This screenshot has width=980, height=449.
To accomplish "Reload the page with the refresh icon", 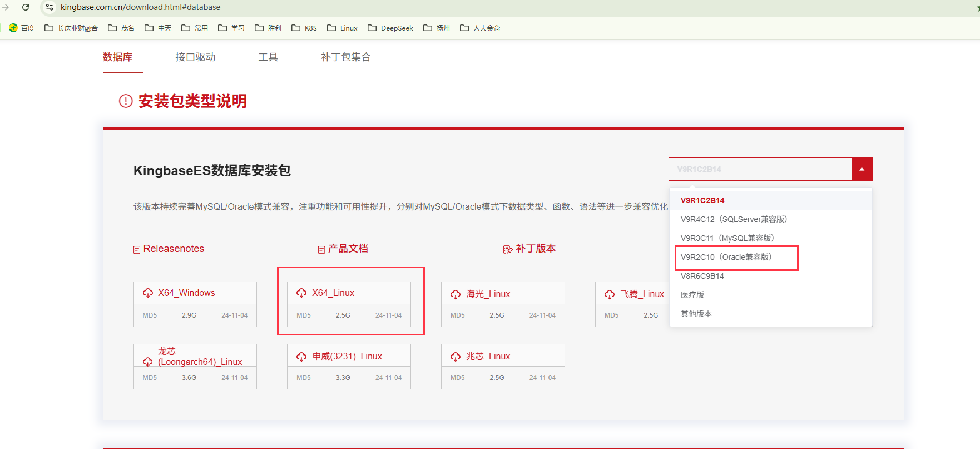I will point(26,7).
